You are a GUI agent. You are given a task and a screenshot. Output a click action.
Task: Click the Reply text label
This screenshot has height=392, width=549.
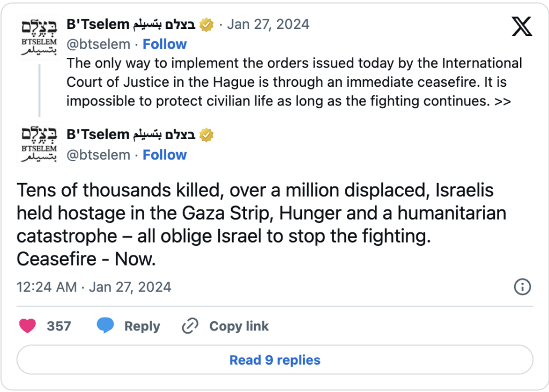click(142, 326)
